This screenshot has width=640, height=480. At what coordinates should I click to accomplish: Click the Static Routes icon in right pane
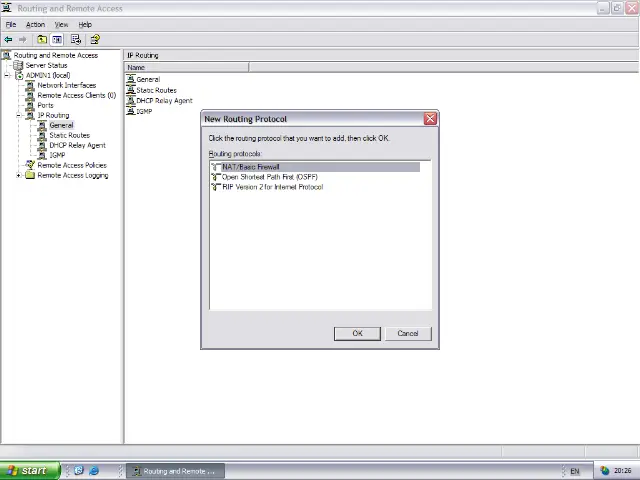(131, 90)
